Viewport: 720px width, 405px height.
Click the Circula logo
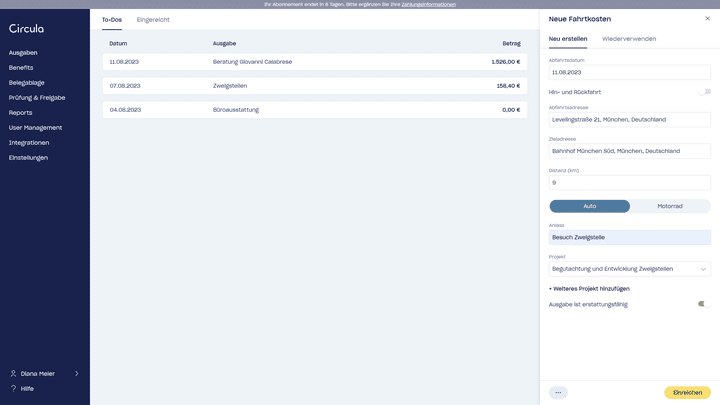tap(26, 29)
